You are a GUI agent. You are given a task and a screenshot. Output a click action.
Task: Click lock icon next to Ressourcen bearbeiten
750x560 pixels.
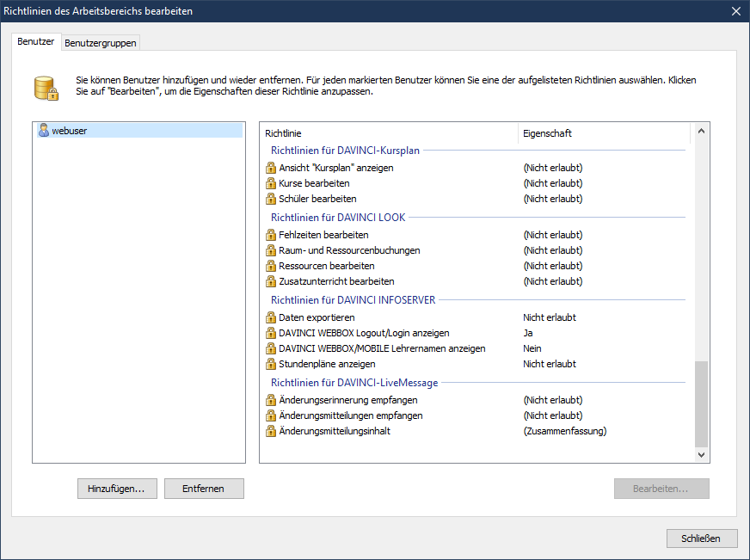coord(271,266)
